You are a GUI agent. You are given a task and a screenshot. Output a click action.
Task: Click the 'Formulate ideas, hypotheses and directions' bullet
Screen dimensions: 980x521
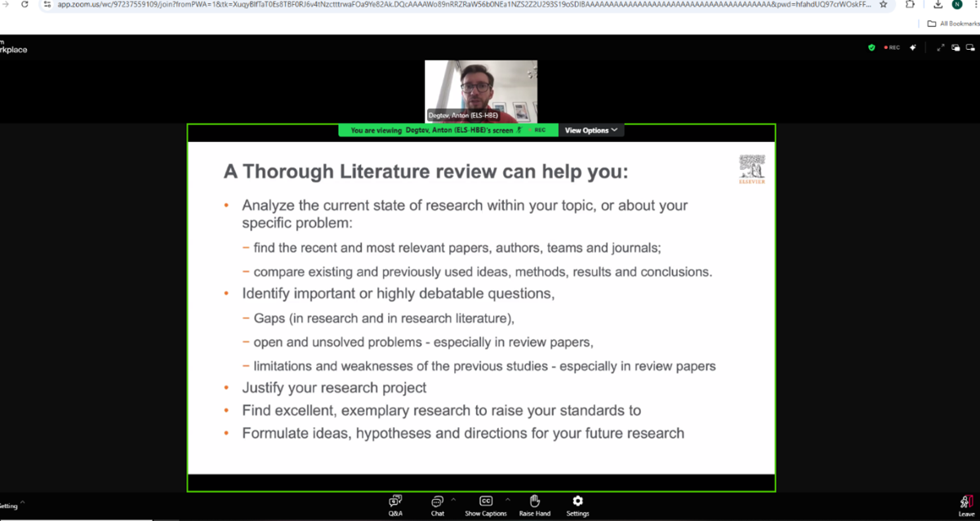click(x=463, y=433)
